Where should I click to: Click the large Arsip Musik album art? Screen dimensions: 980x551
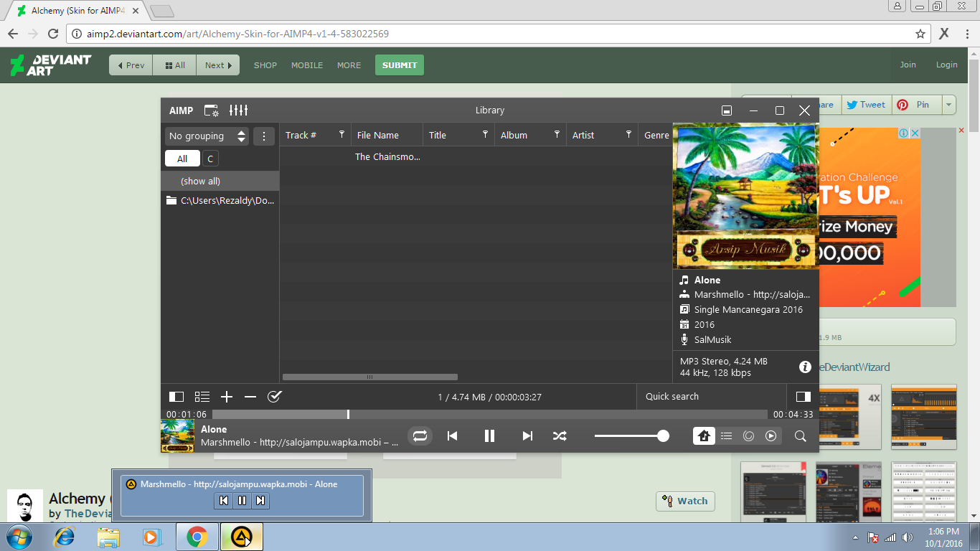[746, 196]
